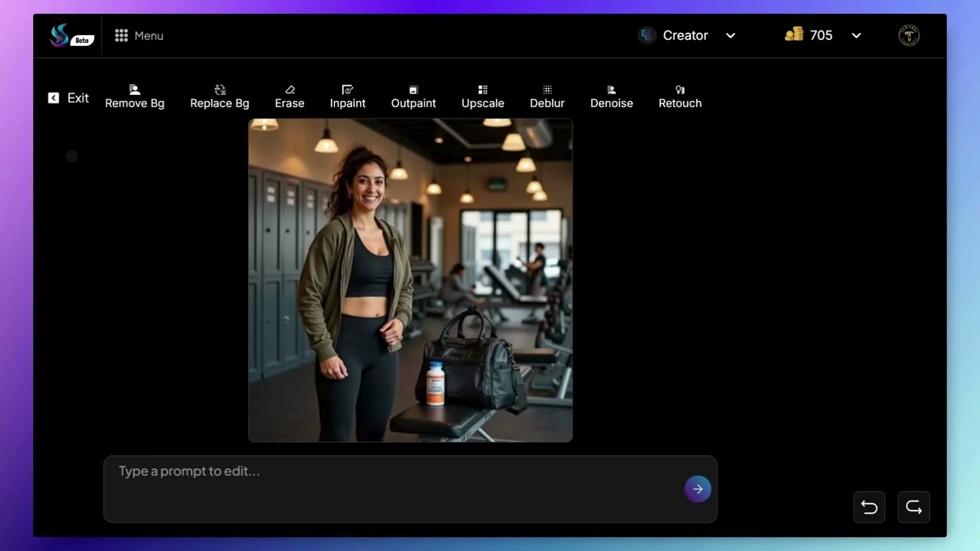Expand the 705 credits dropdown chevron
The image size is (980, 551).
tap(856, 35)
